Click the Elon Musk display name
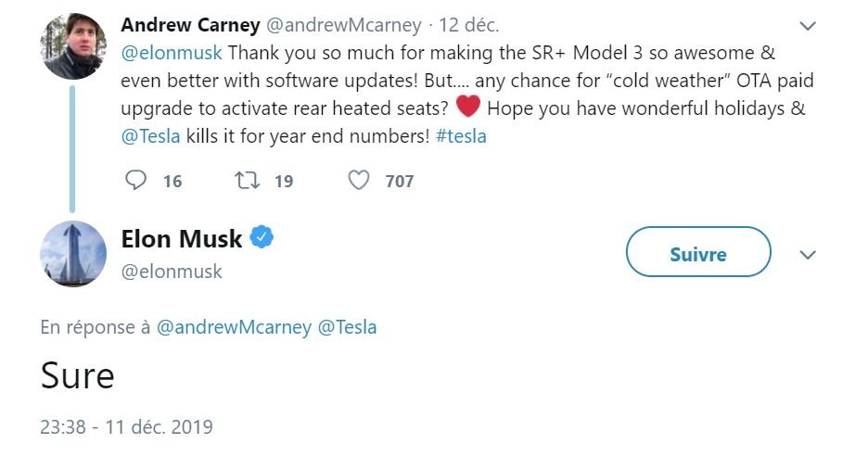 click(x=182, y=239)
